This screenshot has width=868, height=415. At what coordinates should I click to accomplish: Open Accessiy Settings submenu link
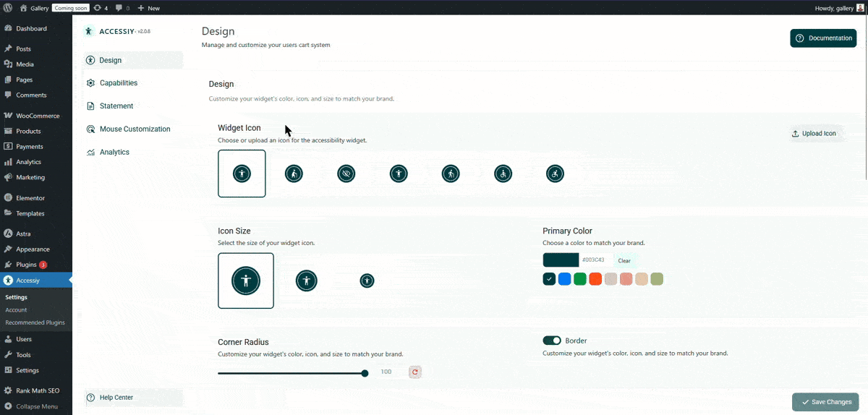click(x=16, y=297)
